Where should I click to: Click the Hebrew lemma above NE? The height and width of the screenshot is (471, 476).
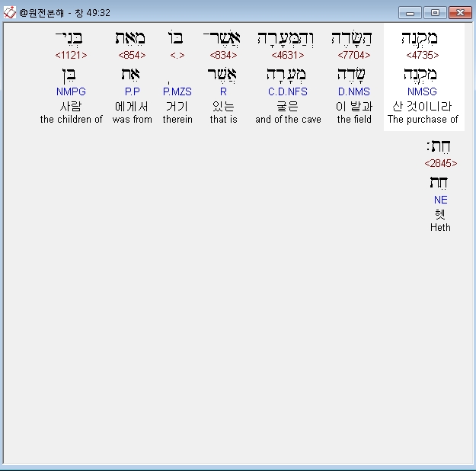tap(439, 183)
